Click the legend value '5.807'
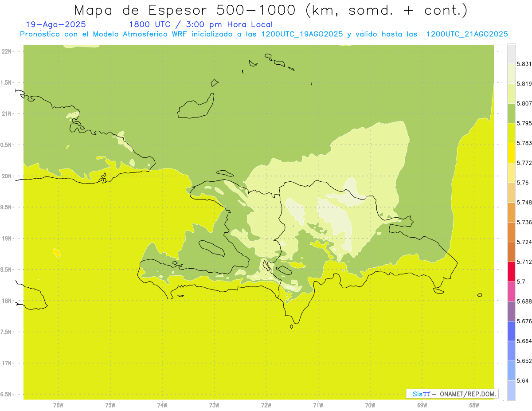Viewport: 532px width, 411px height. 524,104
